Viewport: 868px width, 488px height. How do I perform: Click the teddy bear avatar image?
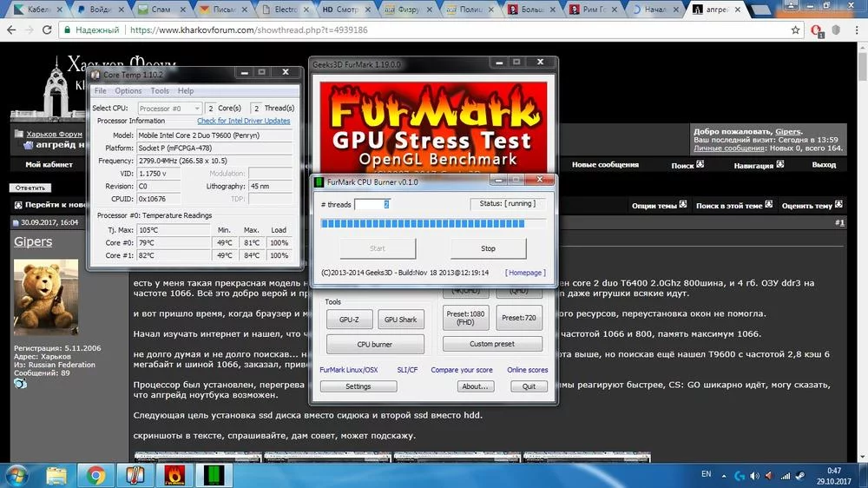click(46, 297)
